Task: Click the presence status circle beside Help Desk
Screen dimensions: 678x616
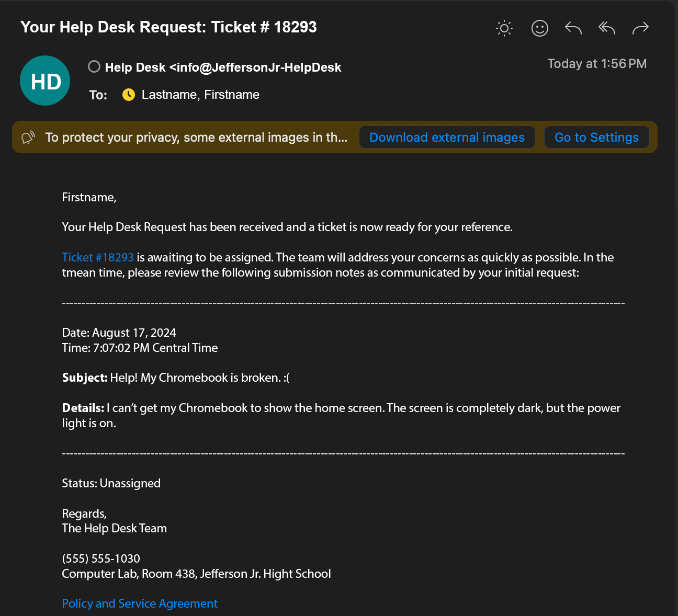Action: pos(94,66)
